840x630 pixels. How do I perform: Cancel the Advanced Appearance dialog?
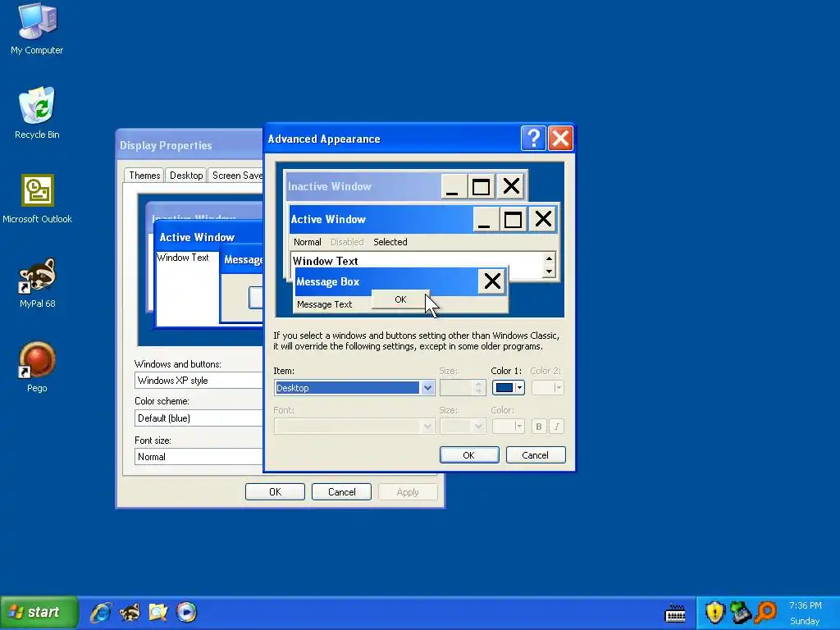click(x=535, y=454)
